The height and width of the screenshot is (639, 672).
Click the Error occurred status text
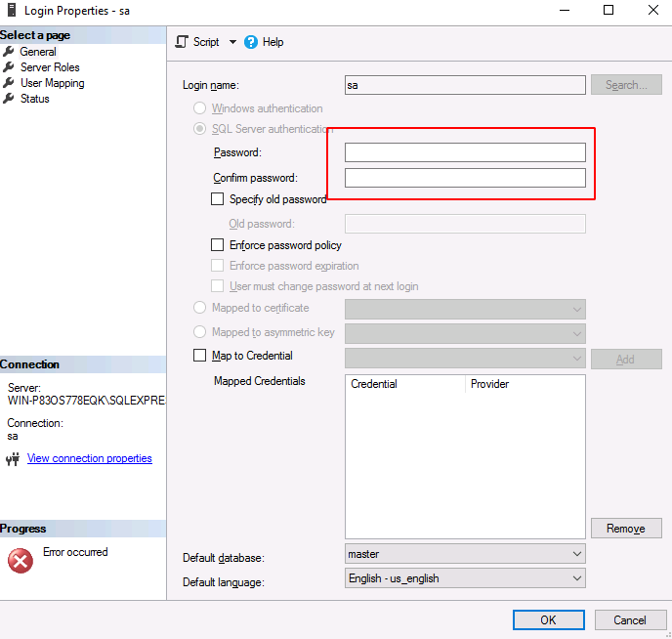click(75, 552)
